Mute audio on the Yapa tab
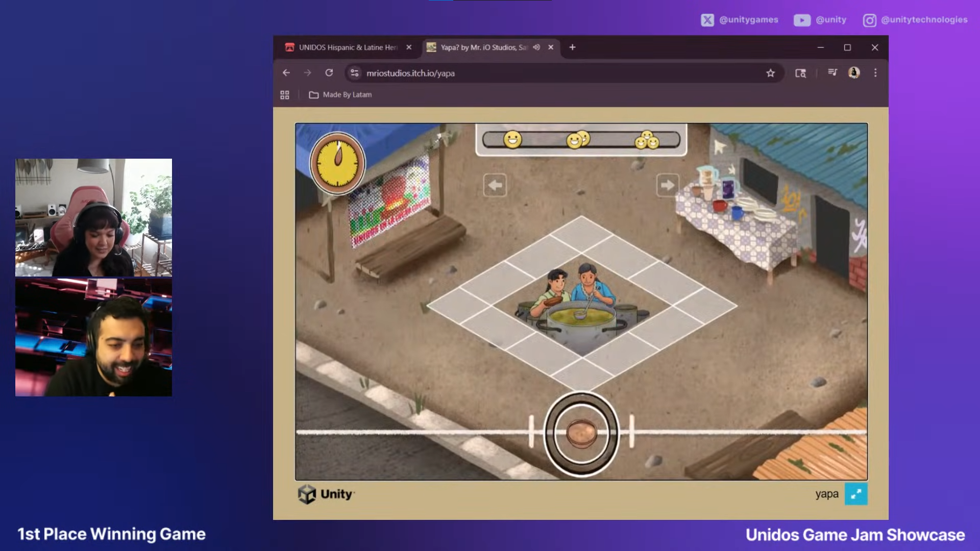Image resolution: width=980 pixels, height=551 pixels. tap(536, 47)
